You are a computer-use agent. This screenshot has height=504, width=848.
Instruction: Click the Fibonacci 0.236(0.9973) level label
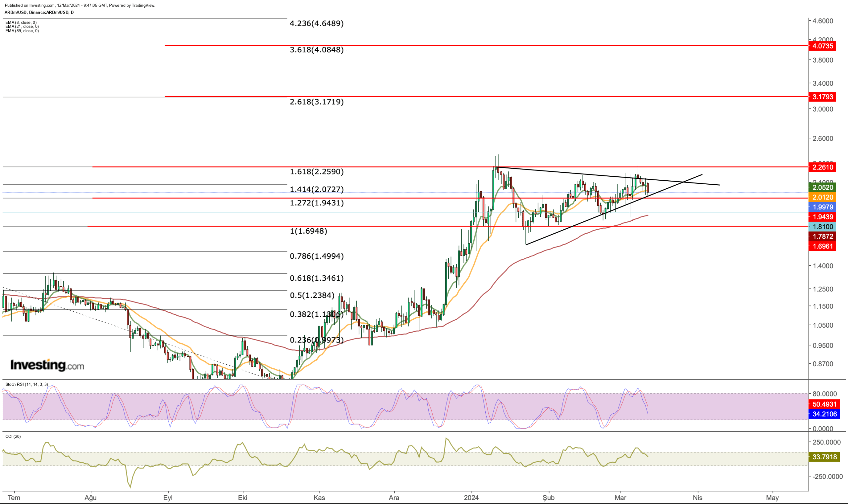coord(316,340)
